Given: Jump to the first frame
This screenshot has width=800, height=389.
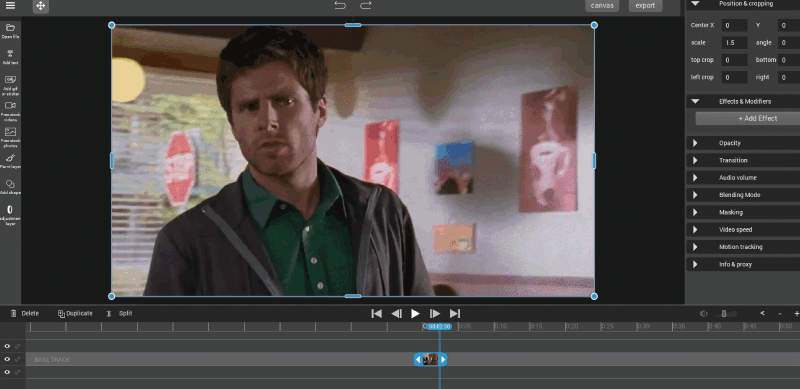Looking at the screenshot, I should click(377, 313).
